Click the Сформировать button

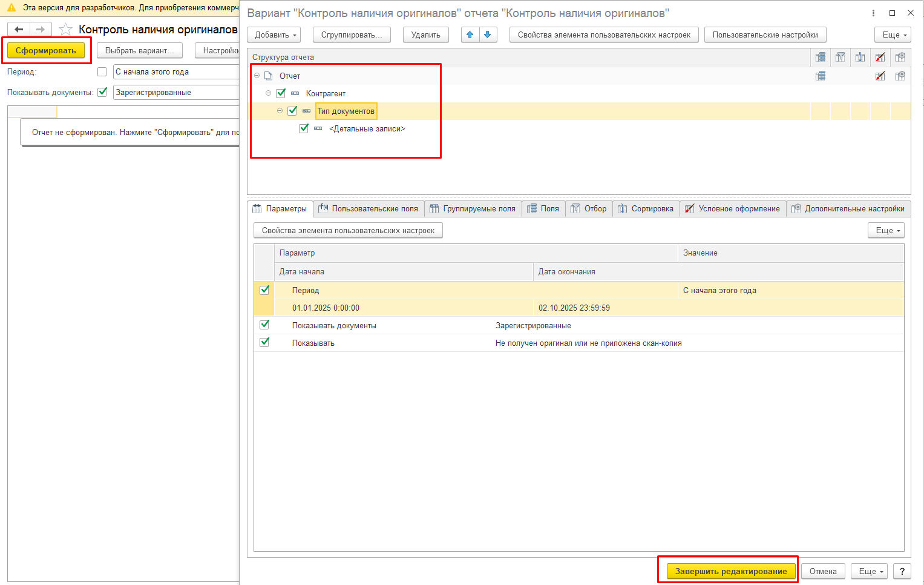point(46,50)
